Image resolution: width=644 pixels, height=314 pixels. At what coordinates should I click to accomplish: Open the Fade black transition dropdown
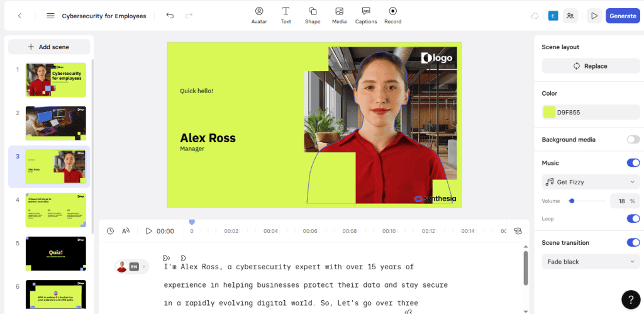591,261
